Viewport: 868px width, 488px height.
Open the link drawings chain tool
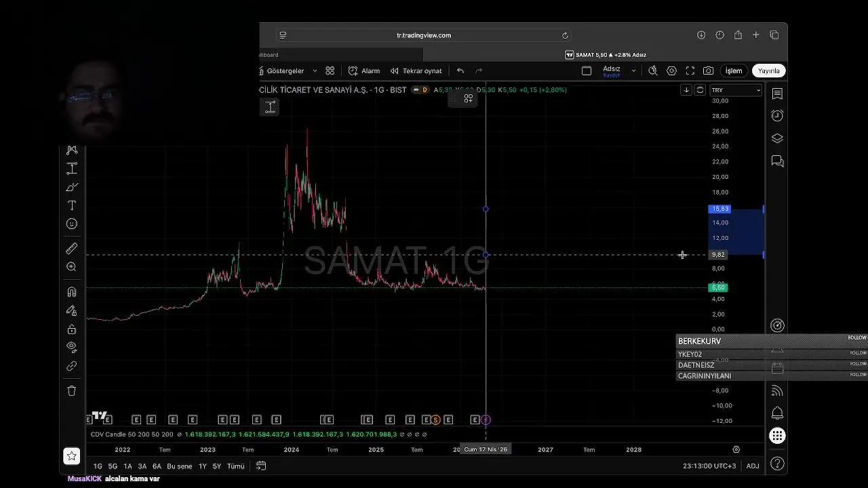[x=72, y=366]
